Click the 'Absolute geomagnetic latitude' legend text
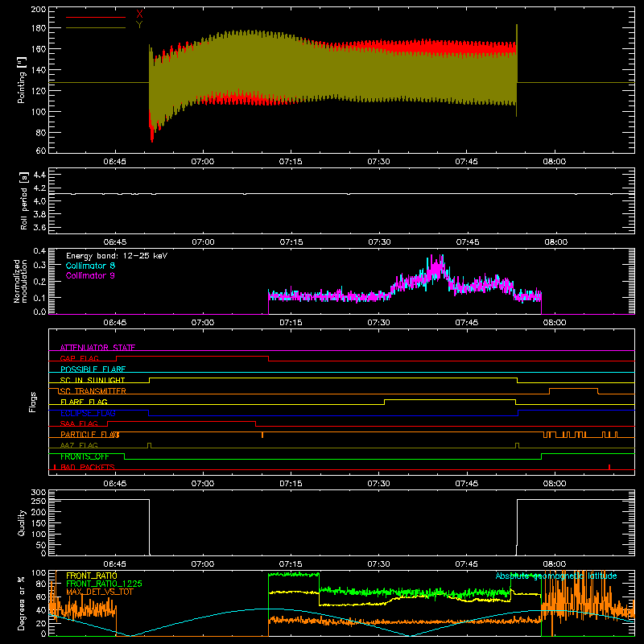The image size is (644, 644). coord(556,576)
